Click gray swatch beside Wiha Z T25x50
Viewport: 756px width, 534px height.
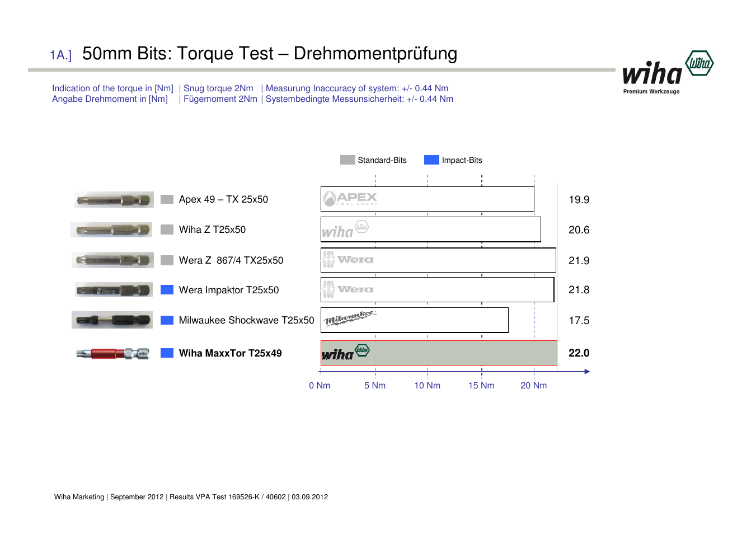(x=167, y=229)
